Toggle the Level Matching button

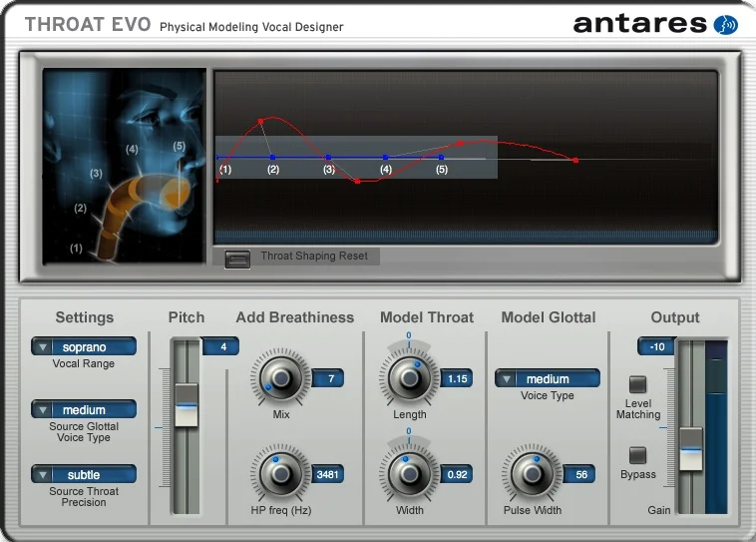638,384
